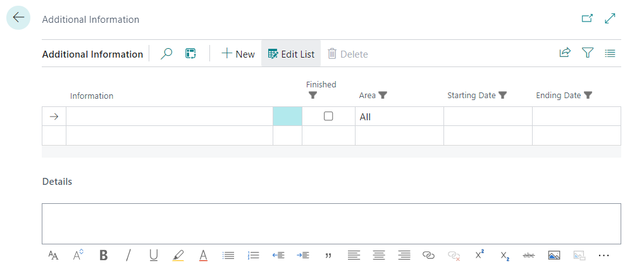Click the back arrow button
This screenshot has height=264, width=644.
click(18, 18)
